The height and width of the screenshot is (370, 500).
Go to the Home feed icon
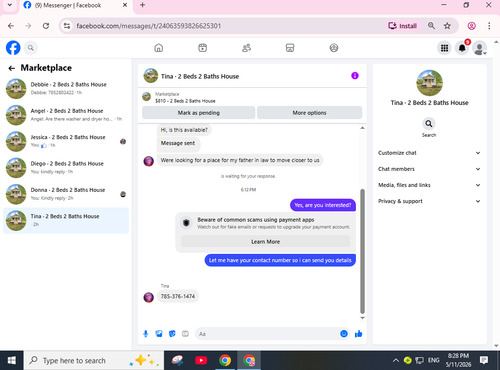(x=159, y=48)
